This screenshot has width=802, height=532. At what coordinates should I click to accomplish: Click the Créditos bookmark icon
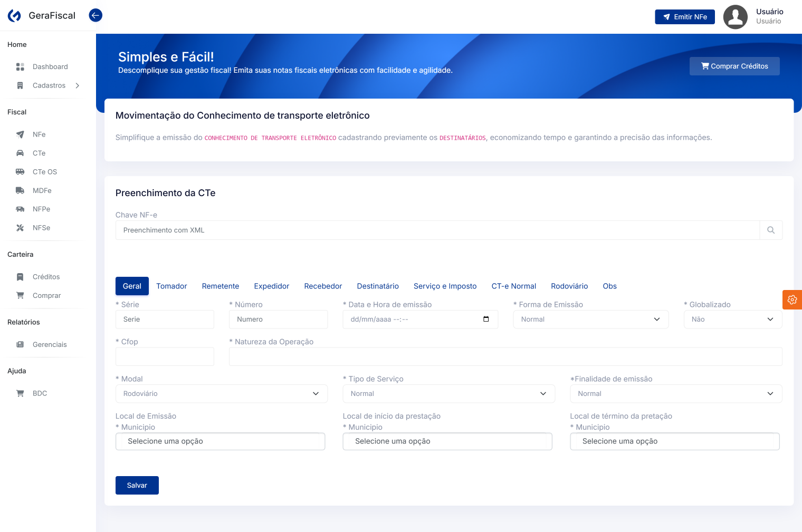20,277
